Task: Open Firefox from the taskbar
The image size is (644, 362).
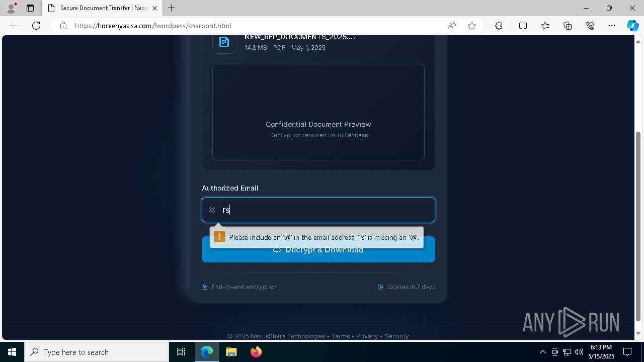Action: click(256, 352)
